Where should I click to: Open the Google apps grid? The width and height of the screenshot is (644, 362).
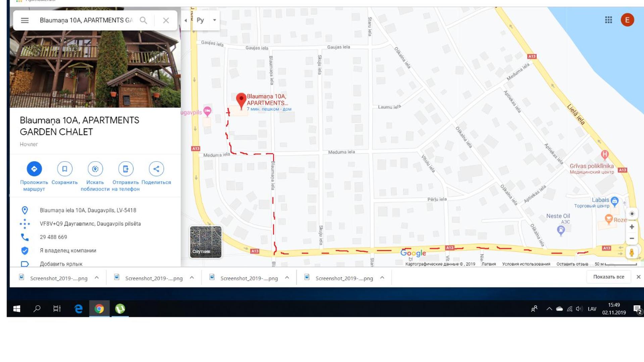point(608,20)
